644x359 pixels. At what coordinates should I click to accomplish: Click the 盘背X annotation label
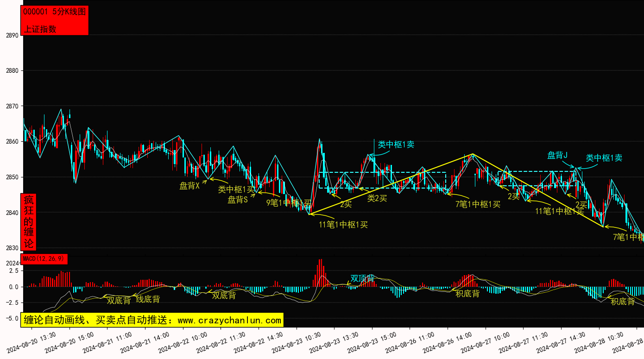[x=189, y=186]
